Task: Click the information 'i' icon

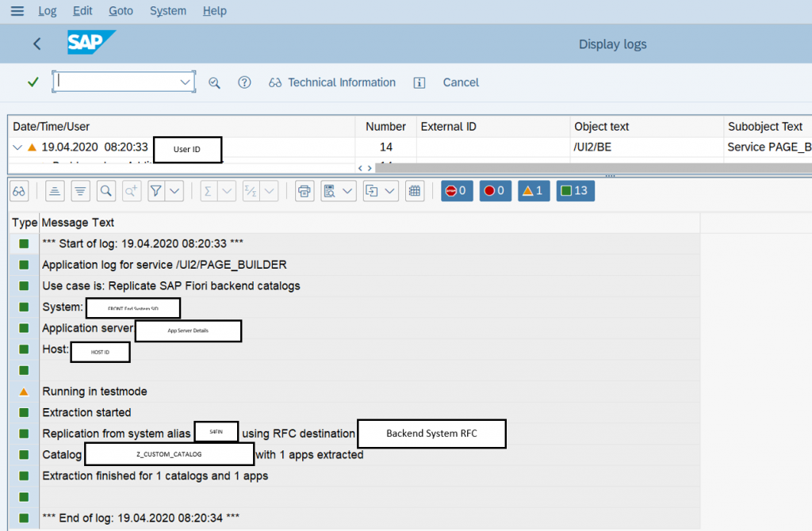Action: 419,82
